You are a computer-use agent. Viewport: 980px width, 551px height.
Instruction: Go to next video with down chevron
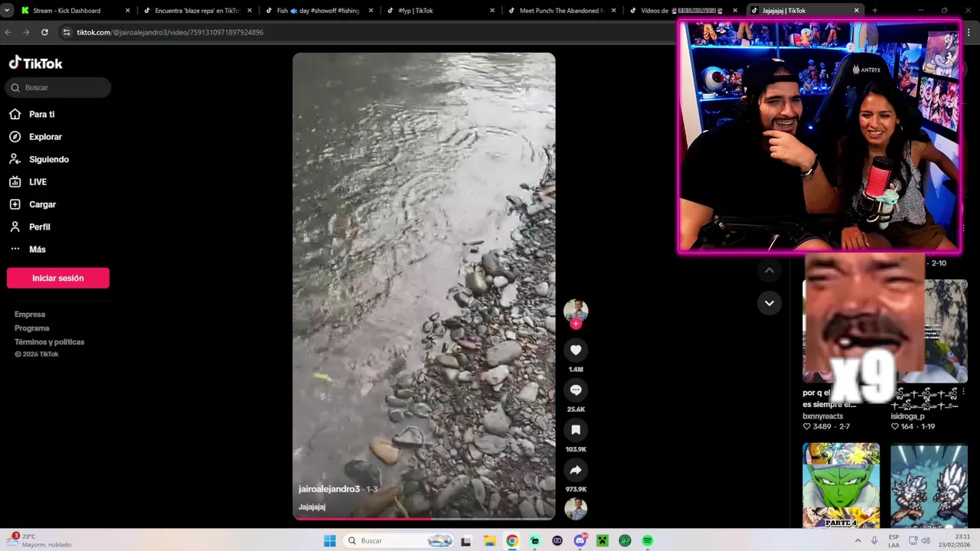point(769,303)
